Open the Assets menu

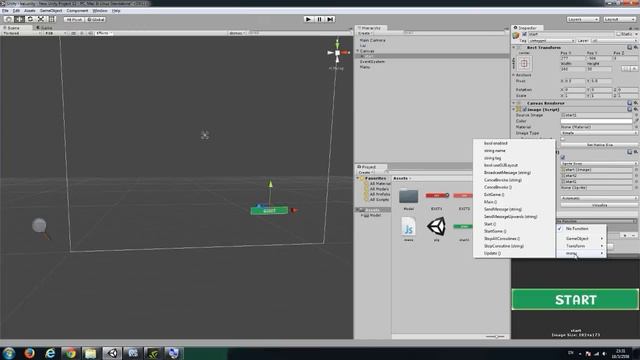[30, 11]
